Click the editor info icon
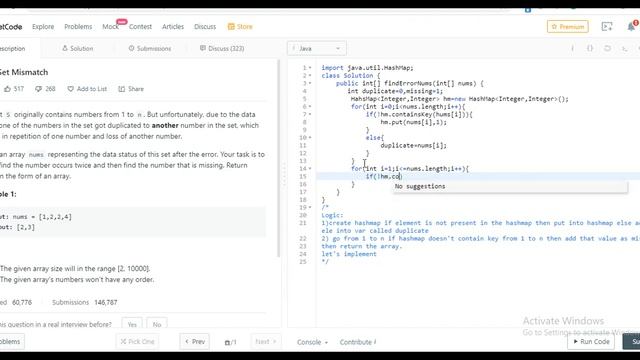 (x=572, y=48)
